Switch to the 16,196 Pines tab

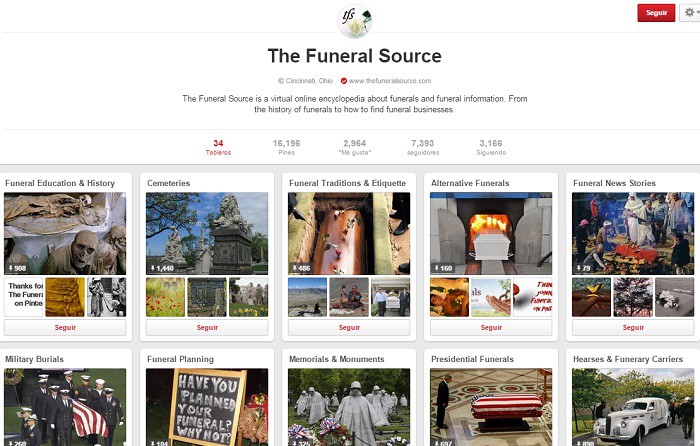point(286,147)
